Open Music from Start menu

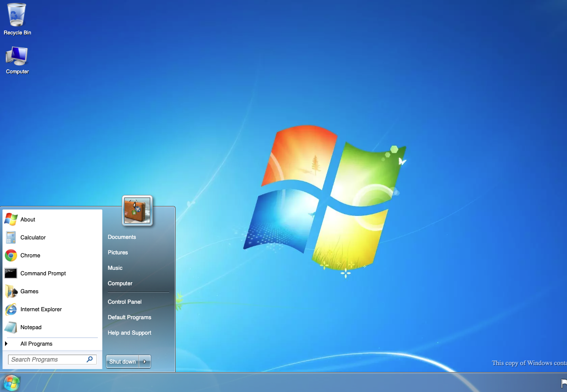[115, 268]
